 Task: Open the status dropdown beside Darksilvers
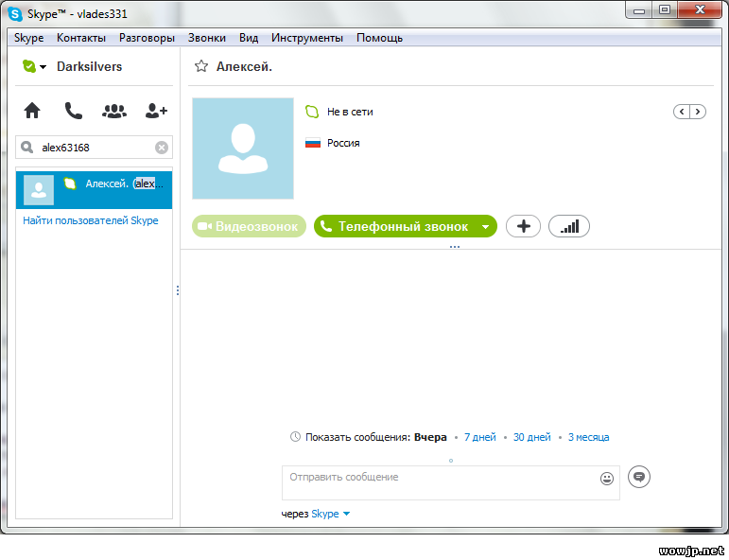point(43,67)
